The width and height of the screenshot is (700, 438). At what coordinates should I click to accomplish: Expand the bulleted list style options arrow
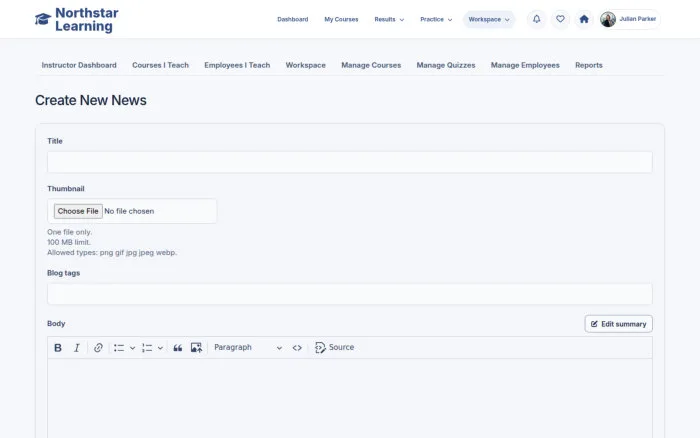133,348
